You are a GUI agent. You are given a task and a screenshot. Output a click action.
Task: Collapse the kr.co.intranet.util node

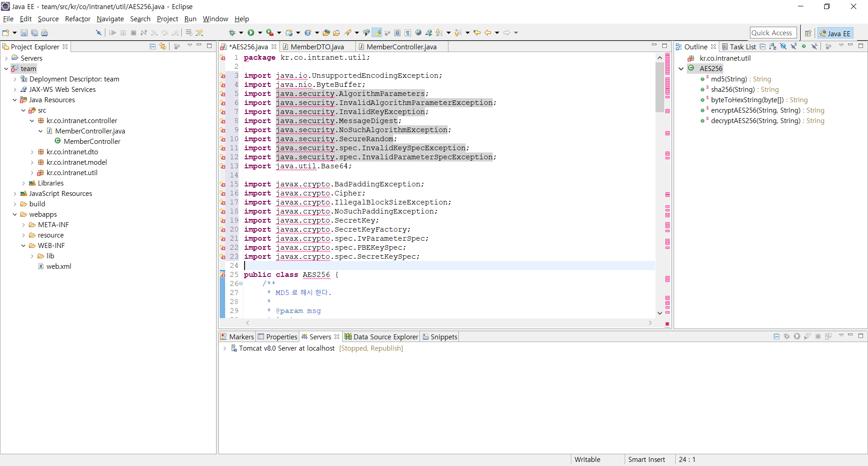32,172
